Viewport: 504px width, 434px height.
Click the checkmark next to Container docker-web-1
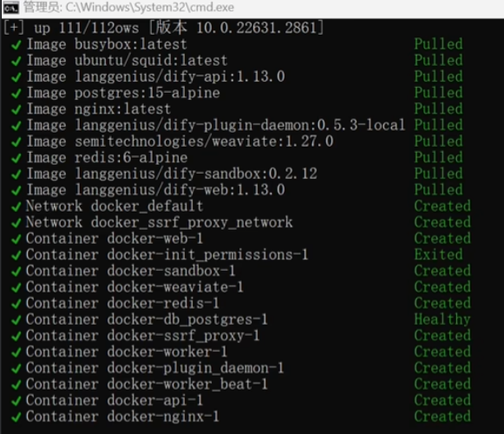16,240
